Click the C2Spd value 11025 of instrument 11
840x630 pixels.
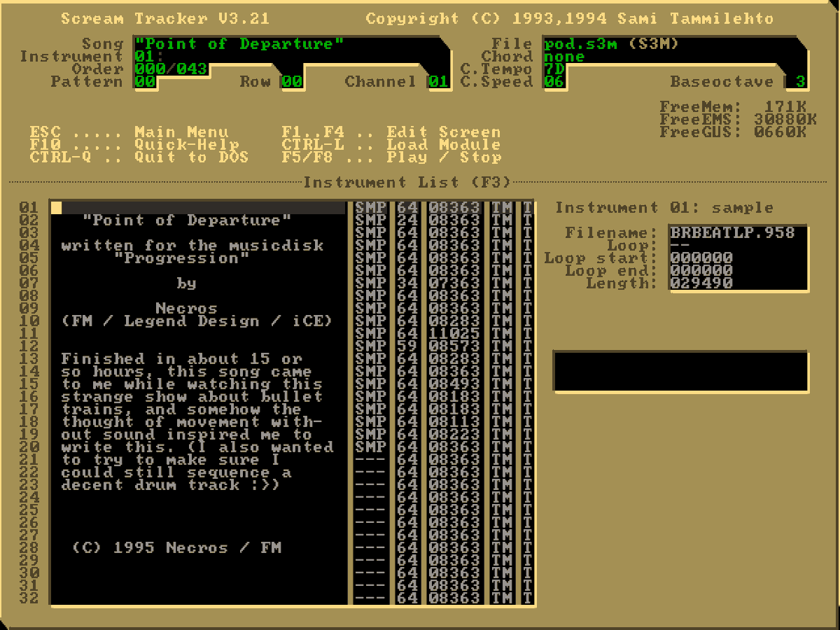pyautogui.click(x=455, y=334)
